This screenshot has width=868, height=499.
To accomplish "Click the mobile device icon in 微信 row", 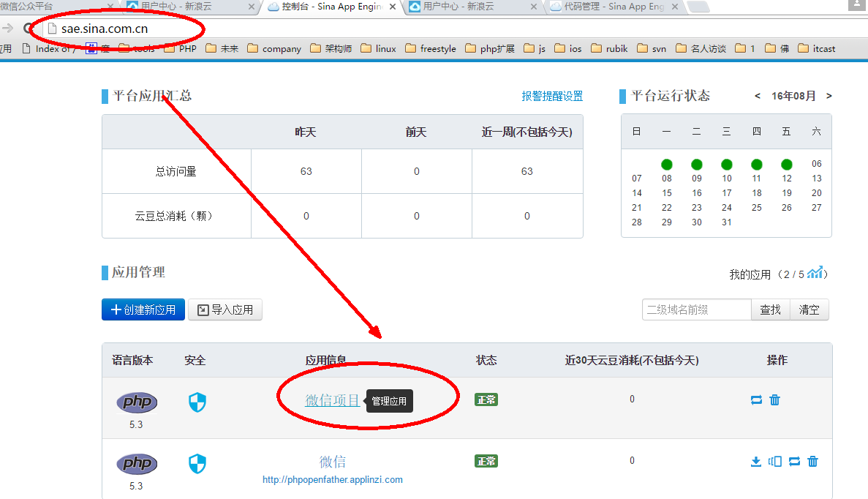I will point(775,462).
